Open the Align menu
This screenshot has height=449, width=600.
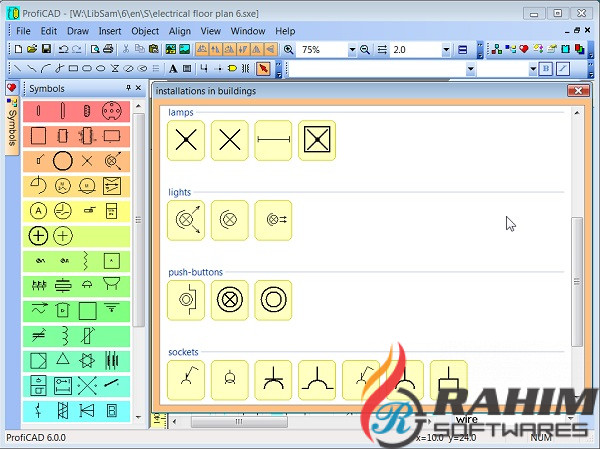(x=180, y=31)
